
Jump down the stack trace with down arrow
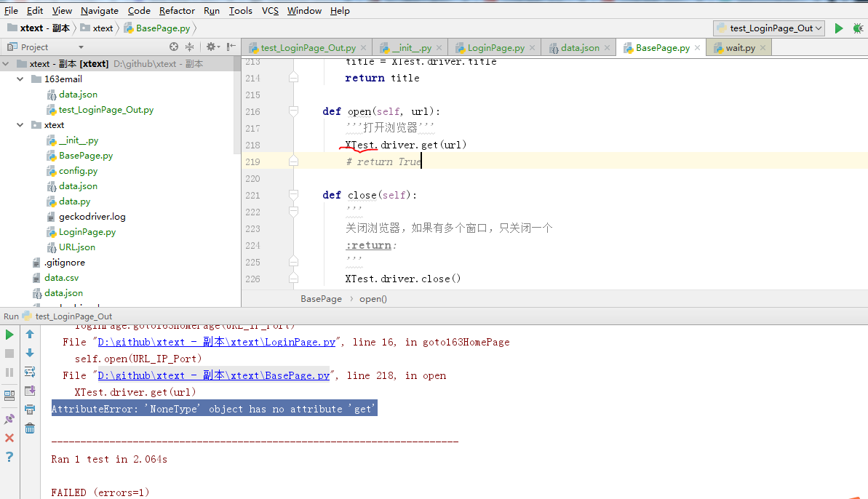pyautogui.click(x=30, y=353)
